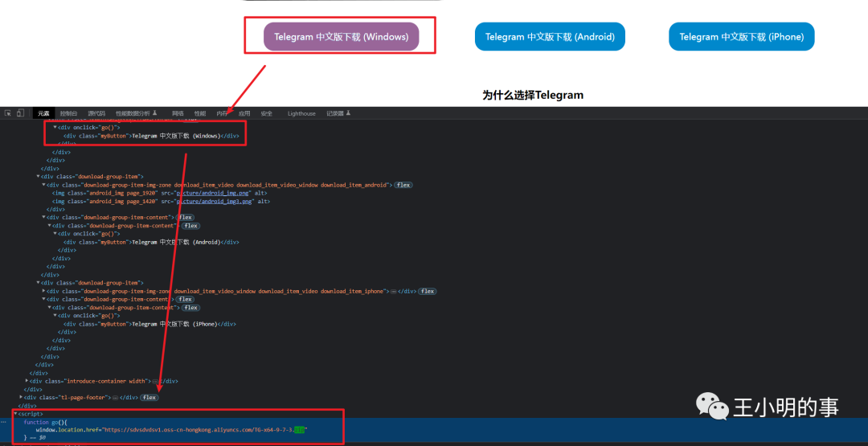Open the three-dot menu beside the function go() line
The width and height of the screenshot is (868, 446).
(4, 422)
